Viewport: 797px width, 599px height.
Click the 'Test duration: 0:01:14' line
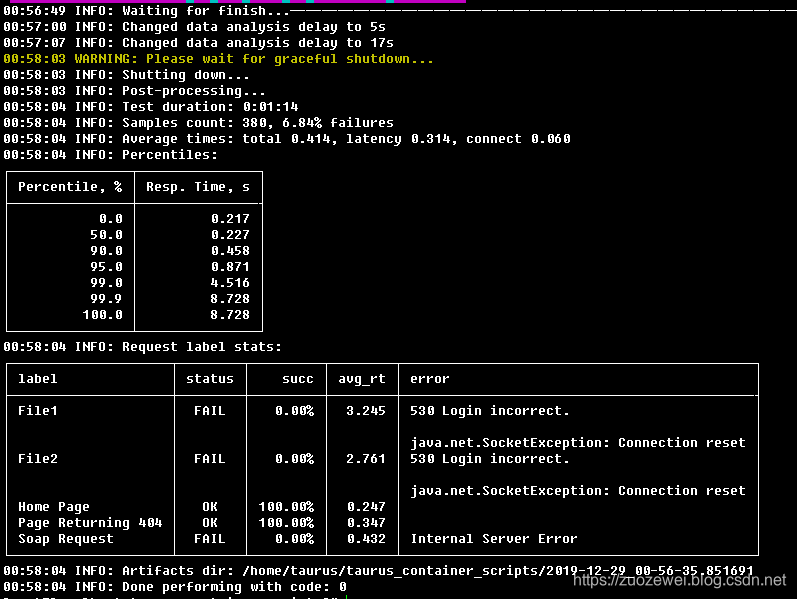[x=150, y=107]
